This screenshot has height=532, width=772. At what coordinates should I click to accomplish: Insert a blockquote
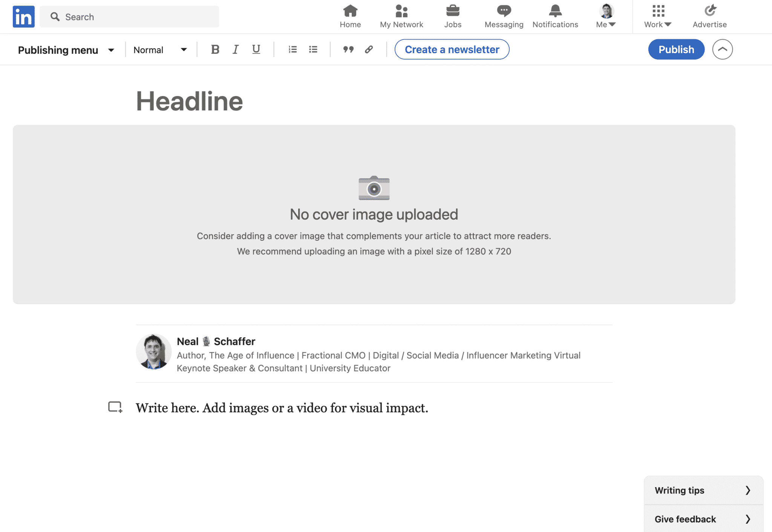pyautogui.click(x=348, y=49)
